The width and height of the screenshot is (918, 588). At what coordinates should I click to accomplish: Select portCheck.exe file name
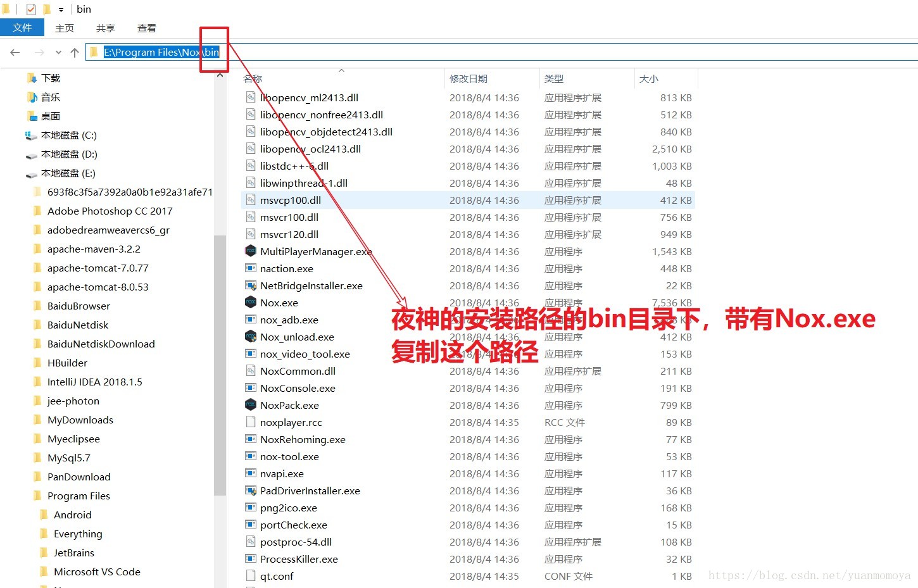point(293,525)
